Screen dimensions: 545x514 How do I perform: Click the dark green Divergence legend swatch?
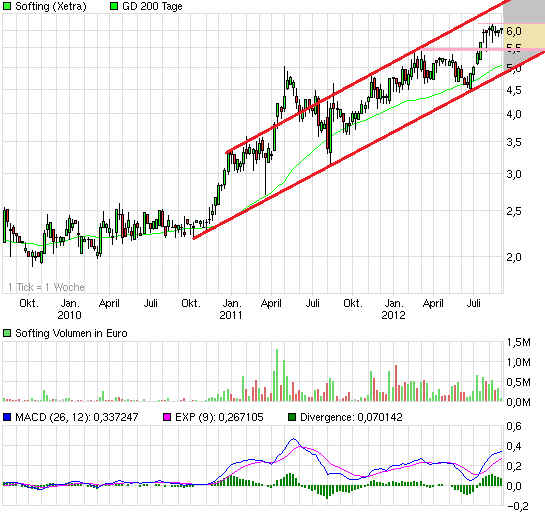pos(292,417)
